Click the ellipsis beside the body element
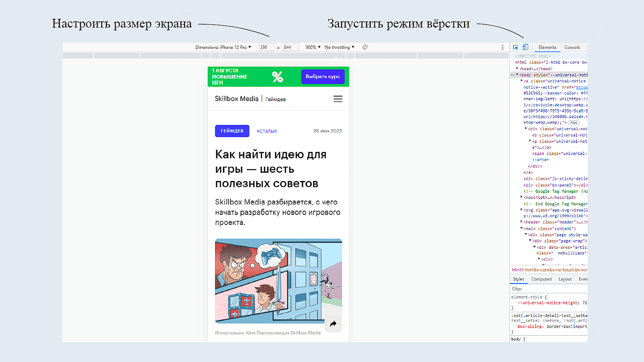This screenshot has width=644, height=362. pos(513,75)
